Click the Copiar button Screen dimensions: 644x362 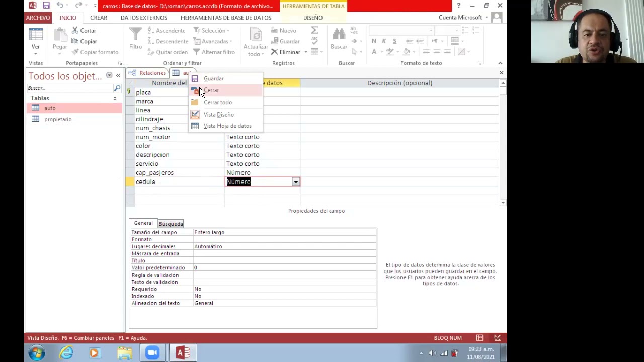[x=84, y=42]
